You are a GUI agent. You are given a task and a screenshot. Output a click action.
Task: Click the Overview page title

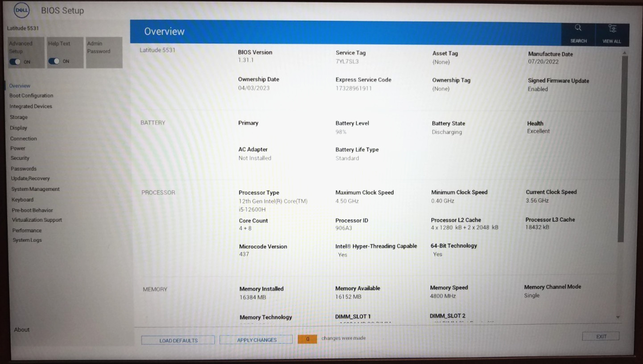164,32
